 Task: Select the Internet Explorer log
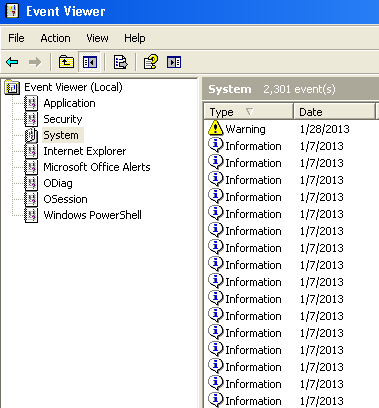(85, 151)
